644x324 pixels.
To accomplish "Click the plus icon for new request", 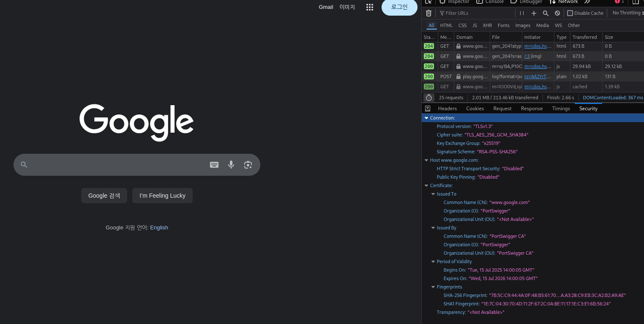I will (x=534, y=13).
